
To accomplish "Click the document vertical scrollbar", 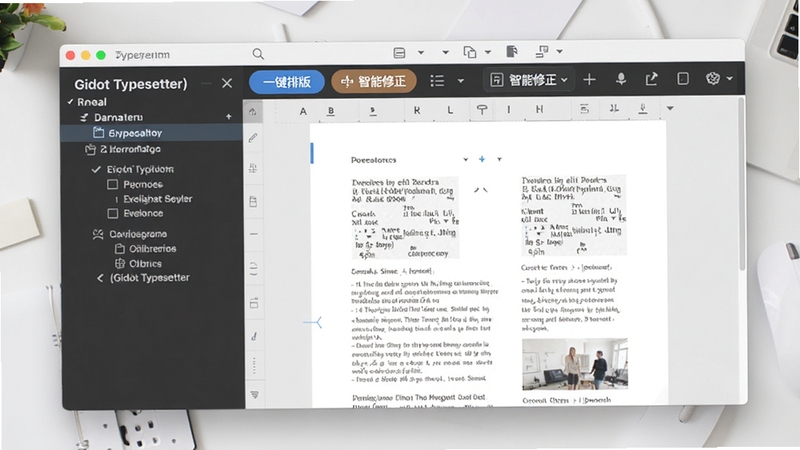I will tap(741, 184).
